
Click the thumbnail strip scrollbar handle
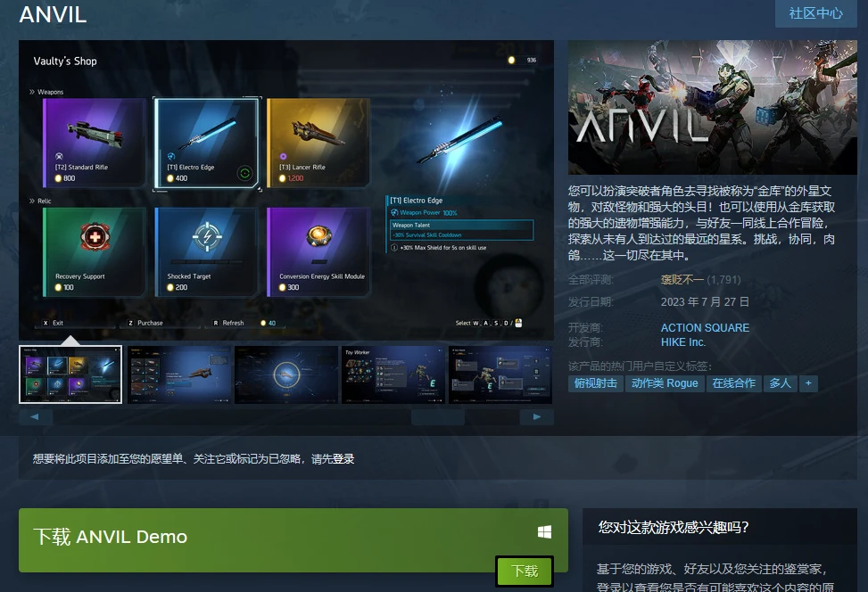(437, 416)
